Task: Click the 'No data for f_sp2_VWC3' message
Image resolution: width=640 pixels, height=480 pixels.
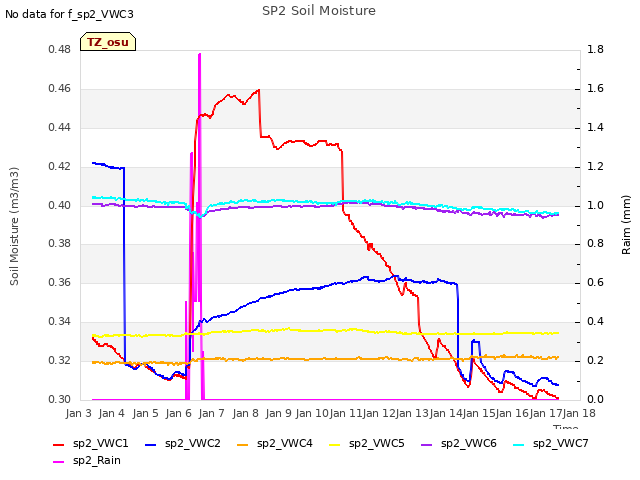Action: pos(69,14)
